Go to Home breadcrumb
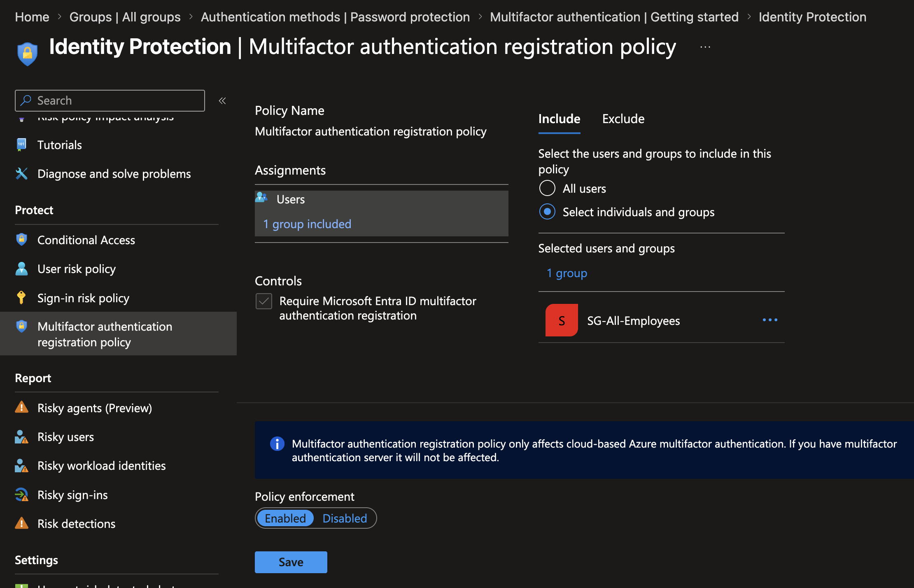This screenshot has width=914, height=588. (32, 17)
